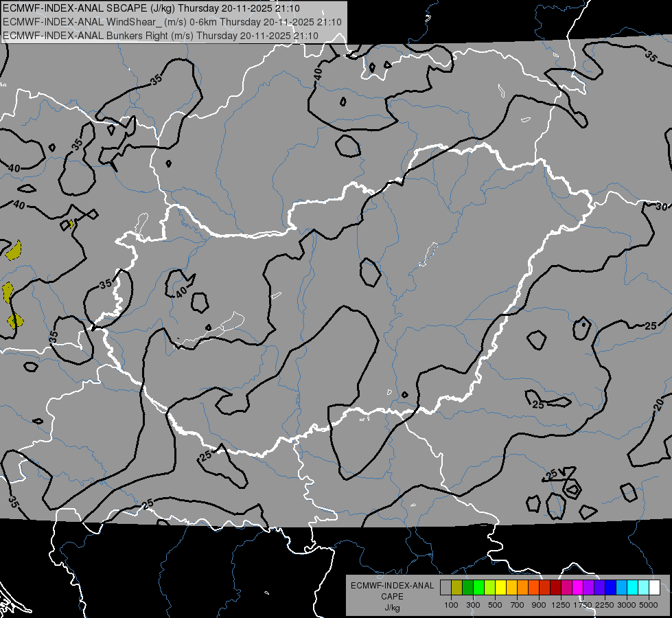This screenshot has width=672, height=618.
Task: Click the yellow-green legend swatch
Action: 489,588
